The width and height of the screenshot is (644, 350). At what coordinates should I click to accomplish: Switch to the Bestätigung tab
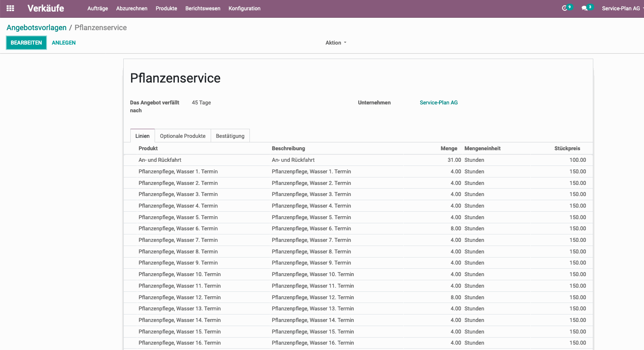pos(230,136)
